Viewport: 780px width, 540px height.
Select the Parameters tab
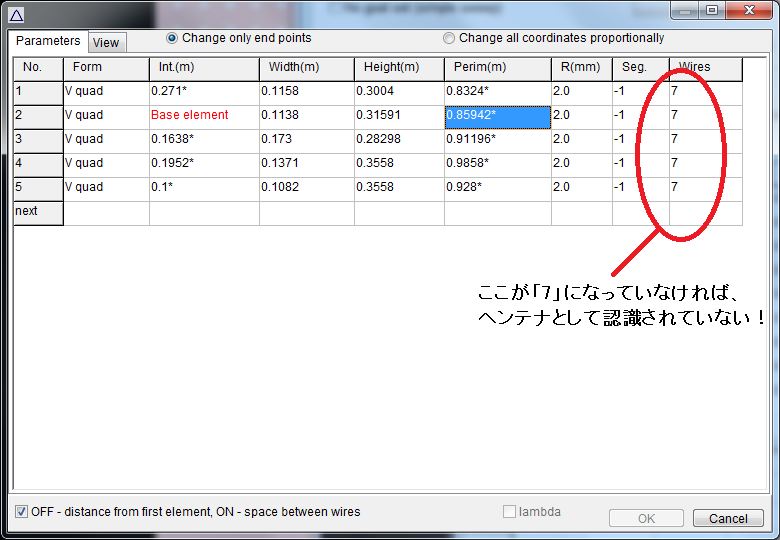point(48,41)
